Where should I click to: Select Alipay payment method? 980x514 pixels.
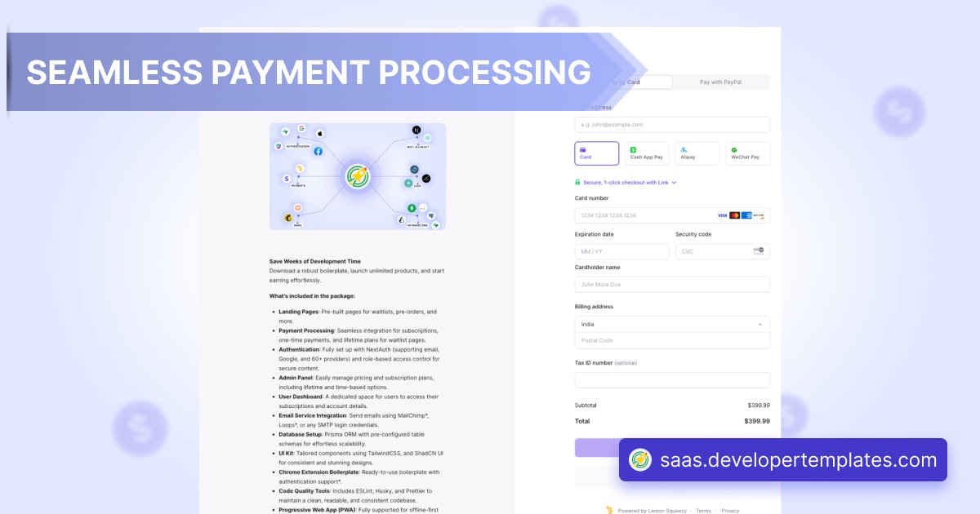697,153
